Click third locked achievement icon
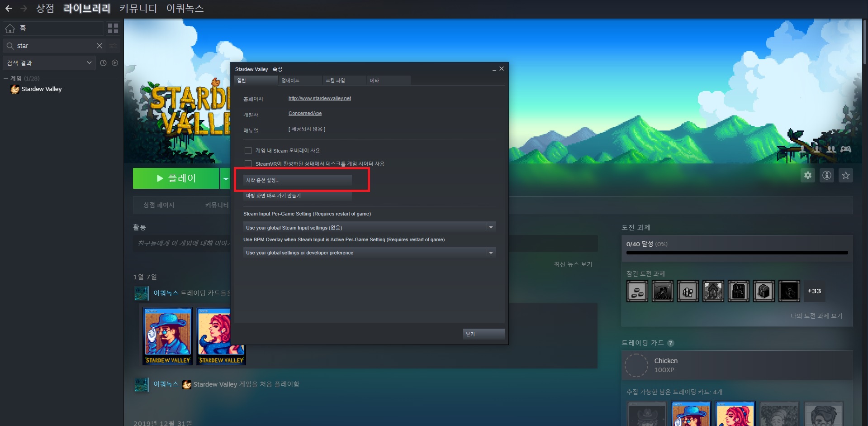Image resolution: width=868 pixels, height=426 pixels. [x=688, y=291]
